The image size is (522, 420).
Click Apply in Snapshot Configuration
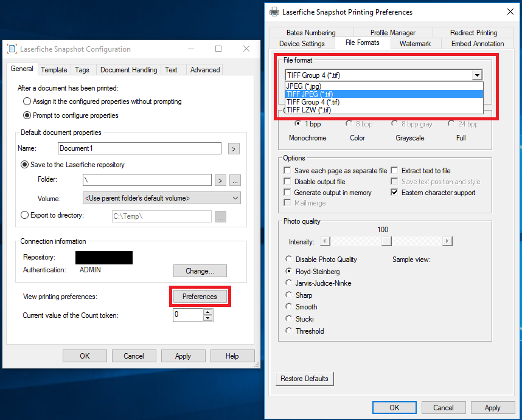point(183,356)
